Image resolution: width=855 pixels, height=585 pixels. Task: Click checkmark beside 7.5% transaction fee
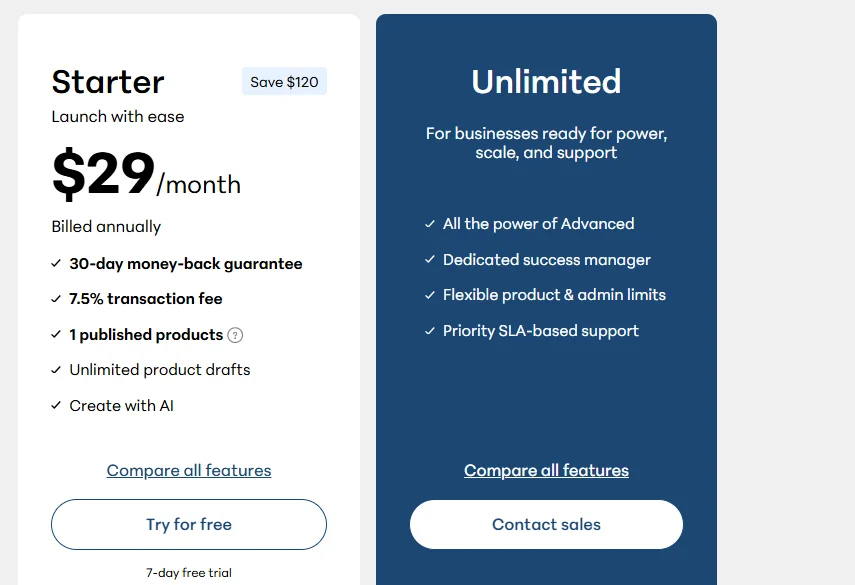(x=56, y=299)
